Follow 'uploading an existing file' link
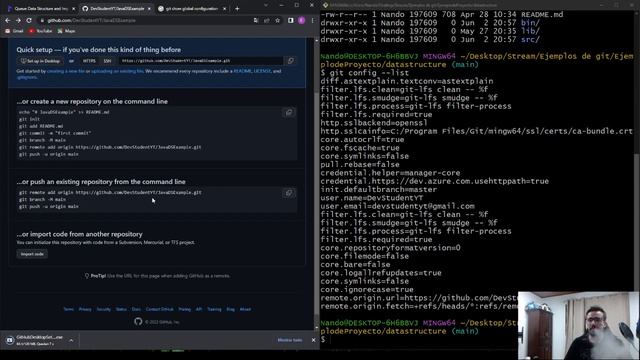Screen dimensions: 640x360 tap(117, 71)
